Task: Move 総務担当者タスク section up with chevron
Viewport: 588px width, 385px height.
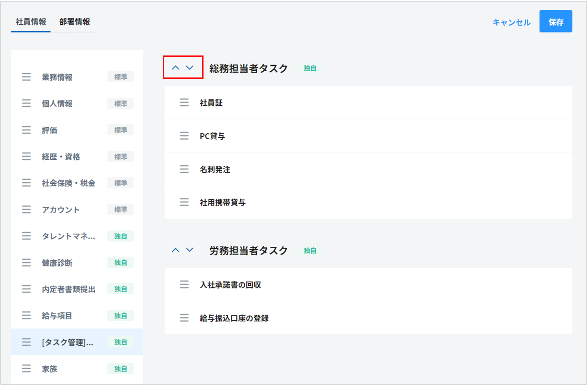Action: [x=176, y=68]
